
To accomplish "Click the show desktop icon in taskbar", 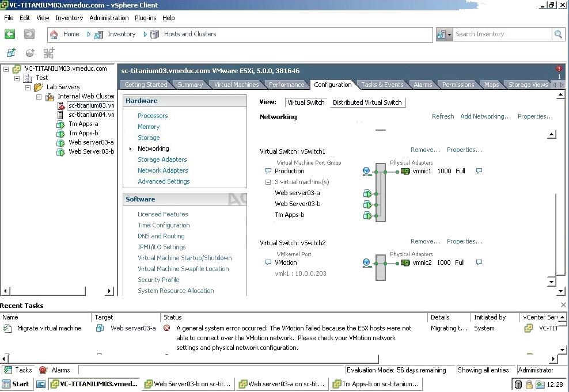I will [41, 384].
